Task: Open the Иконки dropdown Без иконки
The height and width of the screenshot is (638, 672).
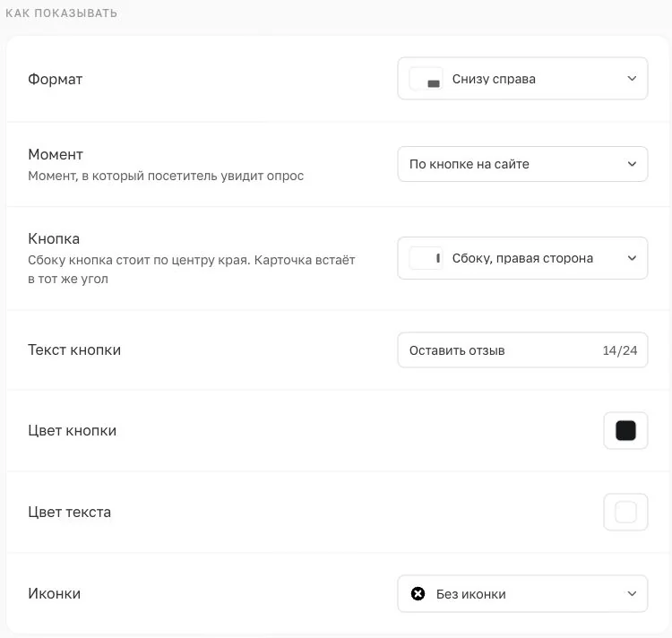Action: coord(522,593)
